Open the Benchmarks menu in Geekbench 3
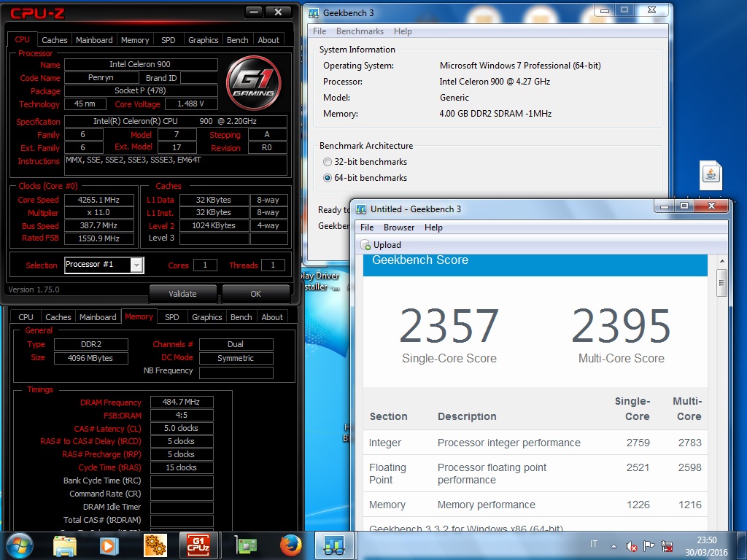747x560 pixels. point(360,31)
